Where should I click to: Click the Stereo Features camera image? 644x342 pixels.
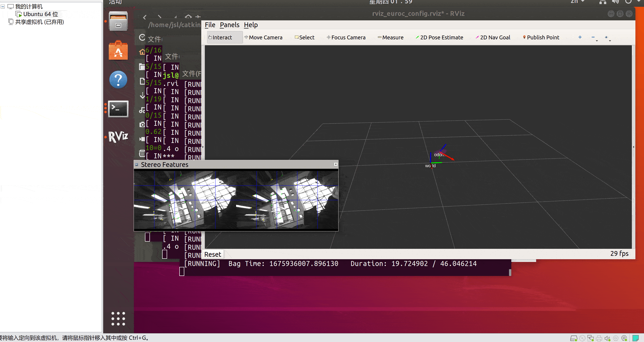(x=236, y=200)
